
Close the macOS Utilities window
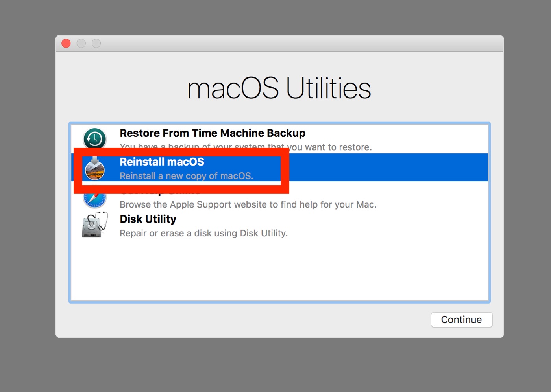66,43
